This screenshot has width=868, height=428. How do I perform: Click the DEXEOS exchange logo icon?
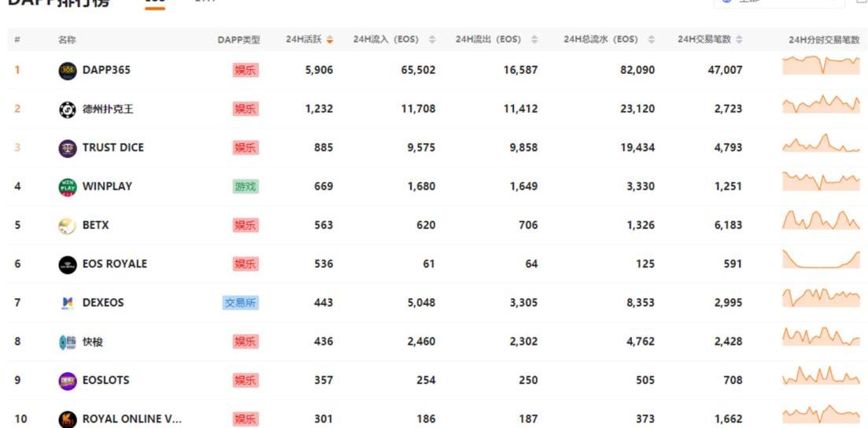coord(68,303)
